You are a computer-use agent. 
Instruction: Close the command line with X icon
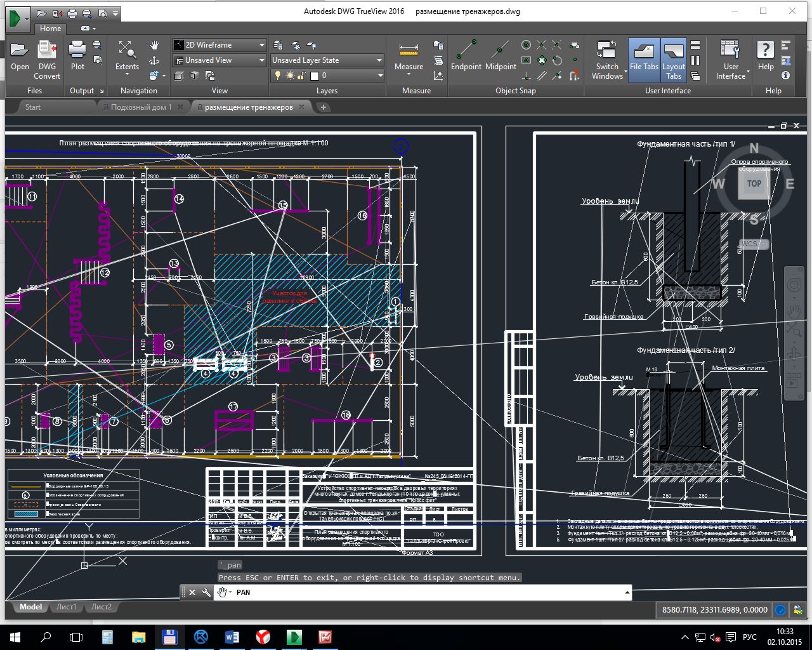pyautogui.click(x=192, y=592)
